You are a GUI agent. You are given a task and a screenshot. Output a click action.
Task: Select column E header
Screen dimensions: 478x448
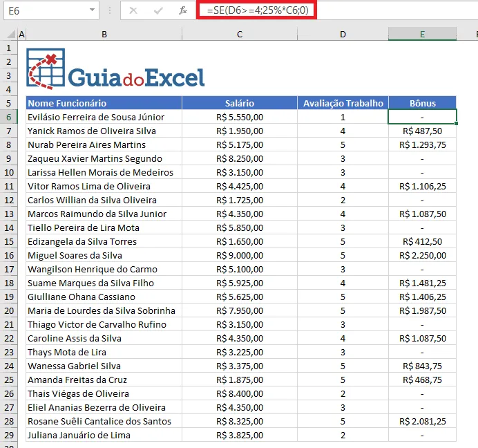pyautogui.click(x=422, y=34)
